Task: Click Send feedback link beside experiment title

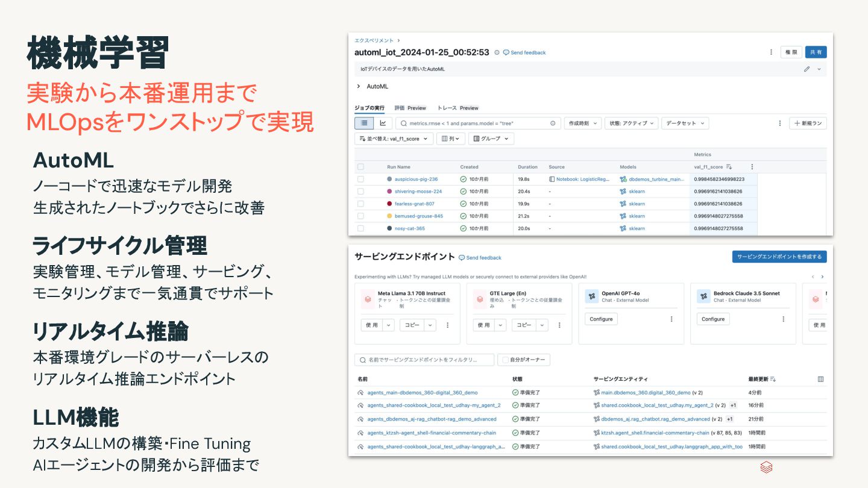Action: (524, 52)
